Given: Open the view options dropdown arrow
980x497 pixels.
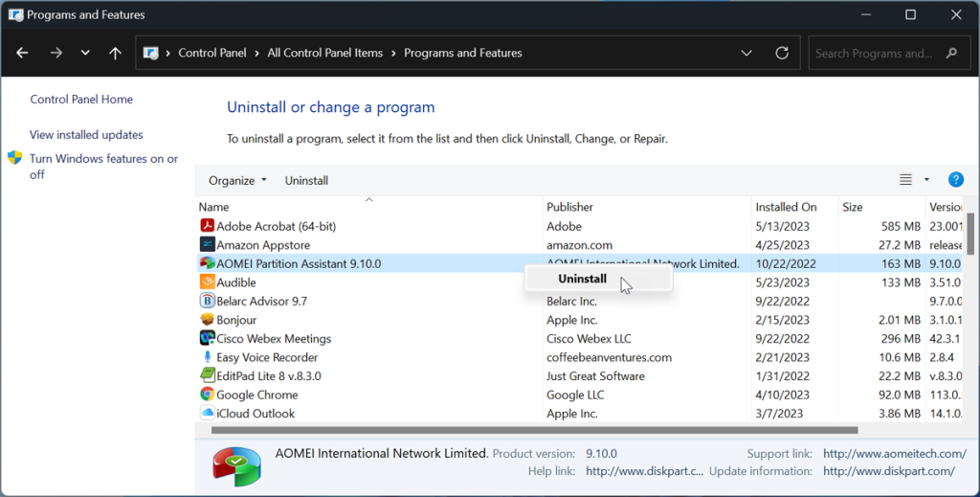Looking at the screenshot, I should pos(926,180).
